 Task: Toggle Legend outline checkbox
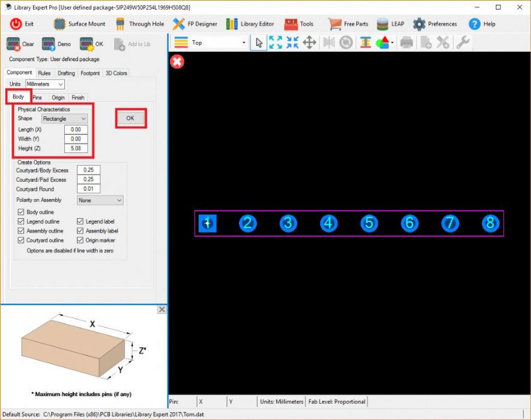pyautogui.click(x=20, y=221)
